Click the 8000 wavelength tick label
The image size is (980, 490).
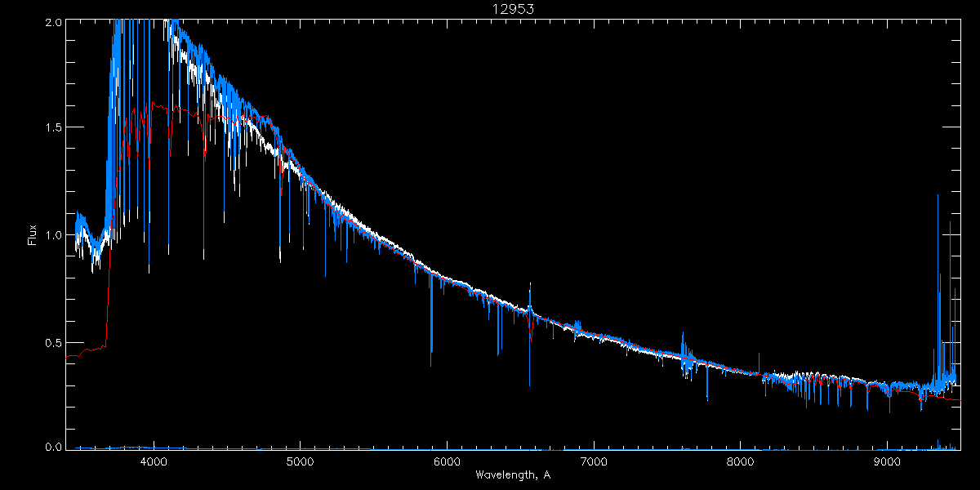click(x=741, y=461)
